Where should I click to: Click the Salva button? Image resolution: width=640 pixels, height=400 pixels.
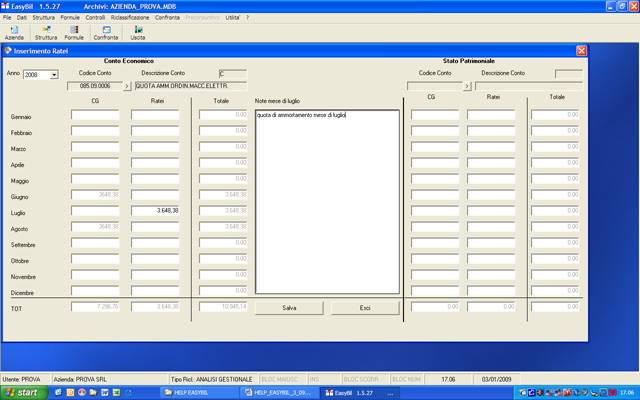[x=289, y=308]
